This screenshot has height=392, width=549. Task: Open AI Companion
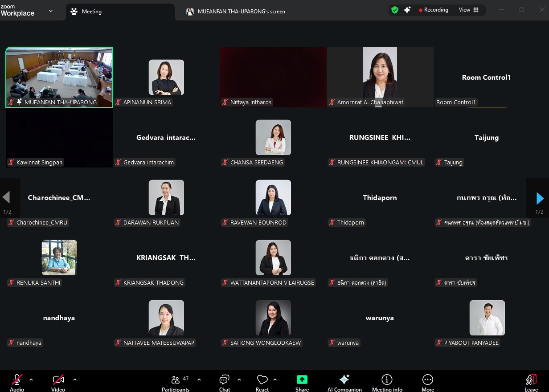[344, 381]
